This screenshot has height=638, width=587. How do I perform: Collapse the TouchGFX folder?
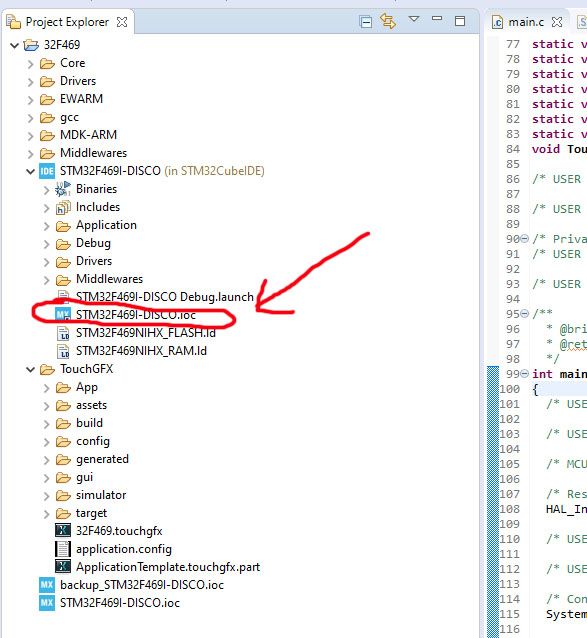click(30, 369)
